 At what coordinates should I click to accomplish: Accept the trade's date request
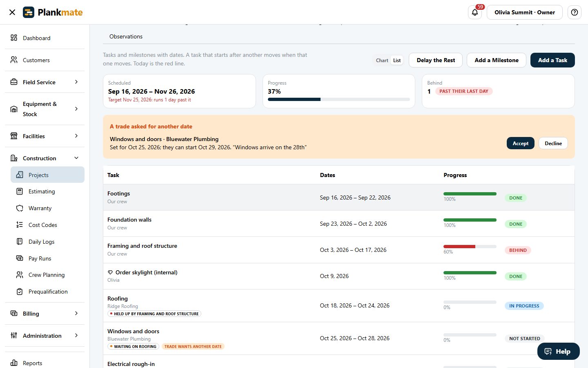[x=521, y=143]
